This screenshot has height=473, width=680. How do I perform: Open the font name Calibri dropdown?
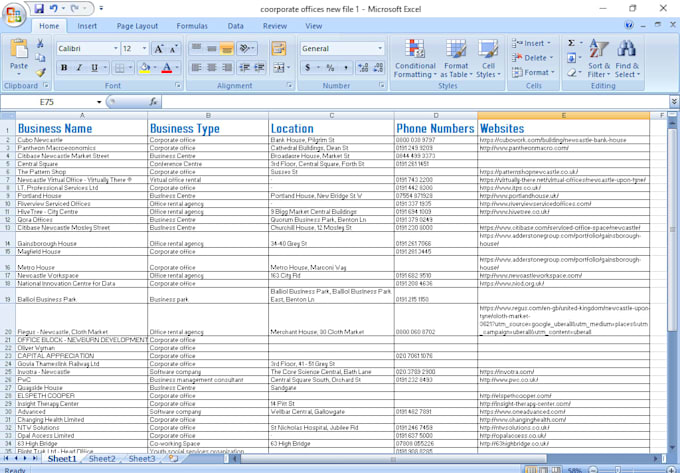(116, 49)
